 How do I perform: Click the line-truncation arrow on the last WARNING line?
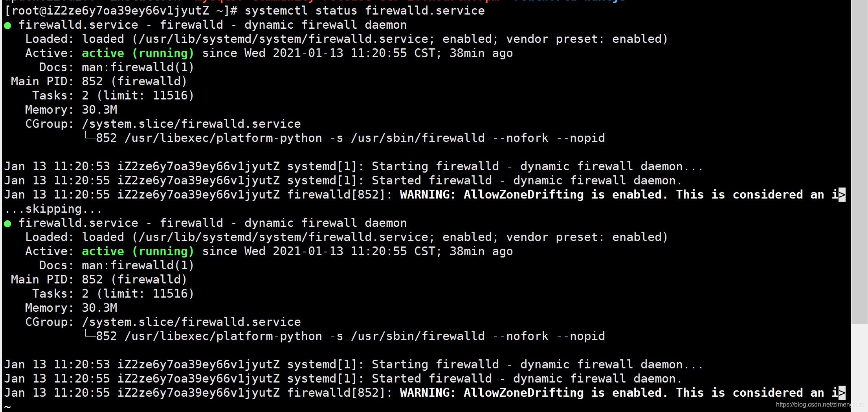(842, 393)
